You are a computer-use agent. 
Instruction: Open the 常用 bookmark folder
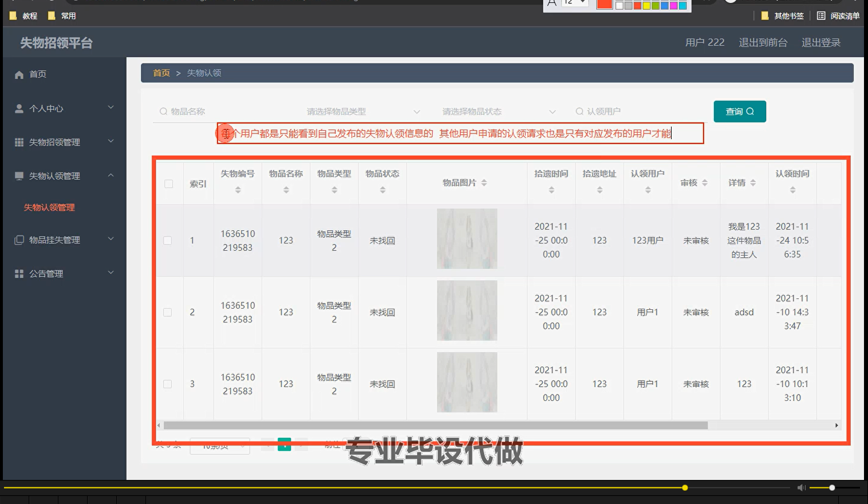[x=62, y=16]
